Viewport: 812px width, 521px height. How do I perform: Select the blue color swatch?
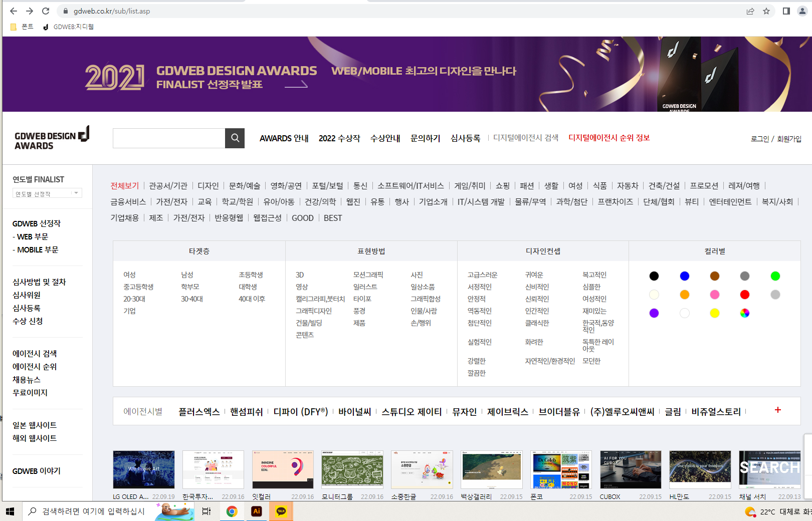[685, 276]
